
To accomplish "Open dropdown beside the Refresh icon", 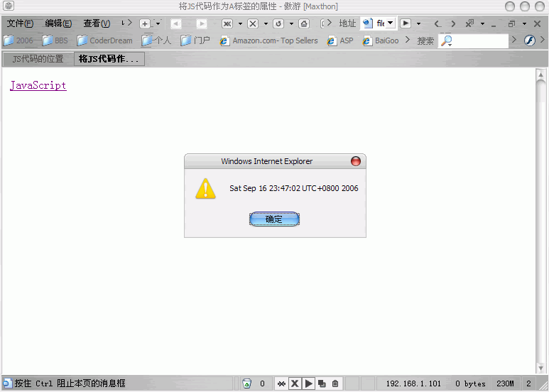I will 291,24.
